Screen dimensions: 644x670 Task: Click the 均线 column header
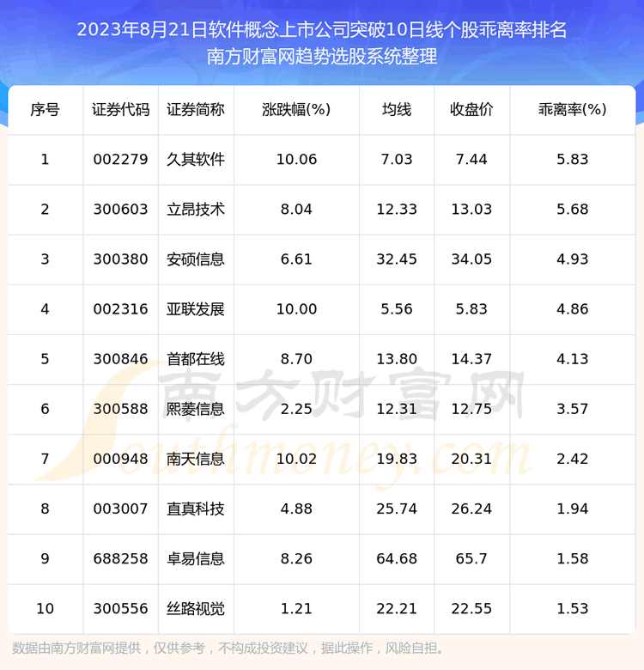[x=397, y=110]
